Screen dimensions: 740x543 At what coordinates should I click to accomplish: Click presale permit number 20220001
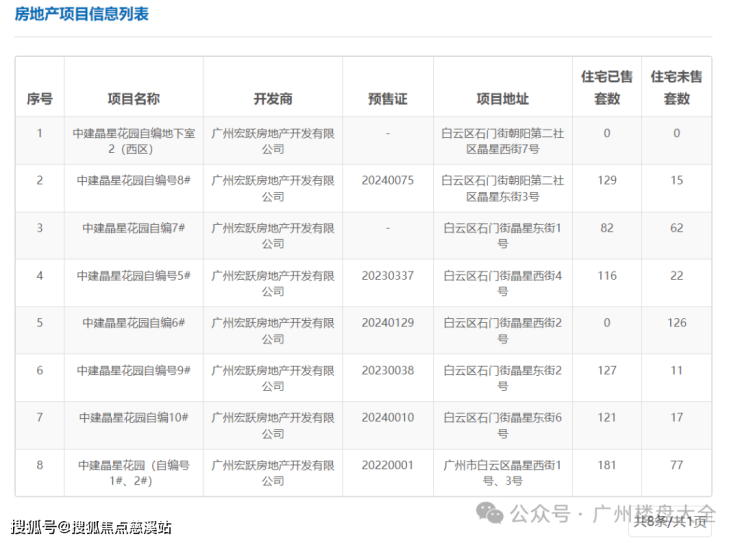click(388, 465)
